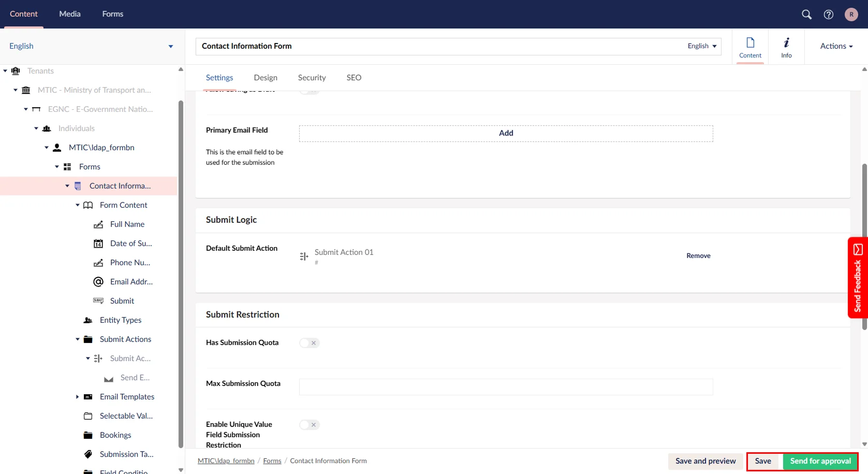Remove the Default Submit Action
This screenshot has height=474, width=868.
click(x=698, y=256)
